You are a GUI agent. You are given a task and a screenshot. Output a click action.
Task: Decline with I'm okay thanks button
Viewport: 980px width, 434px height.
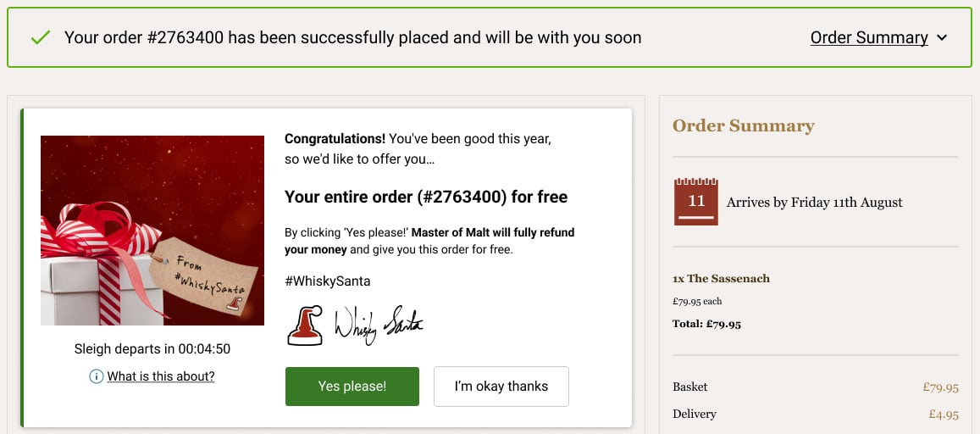point(501,387)
